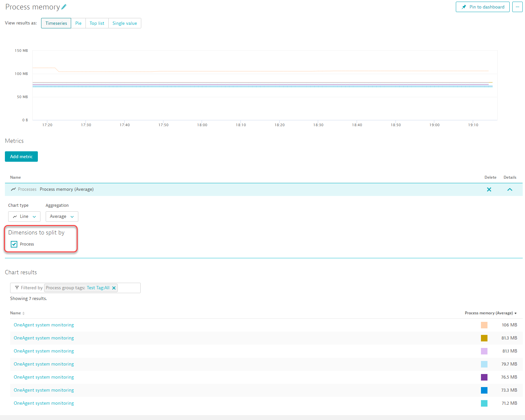Click the line chart icon beside Processes
This screenshot has width=525, height=420.
coord(13,189)
